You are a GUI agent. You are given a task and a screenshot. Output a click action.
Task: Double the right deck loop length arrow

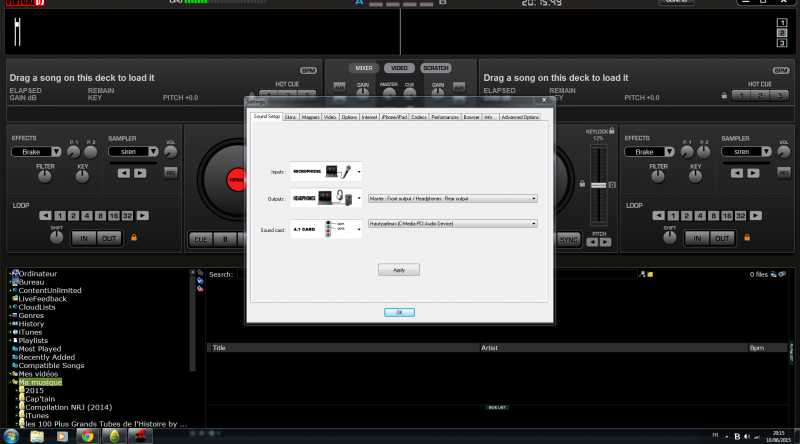tap(756, 215)
